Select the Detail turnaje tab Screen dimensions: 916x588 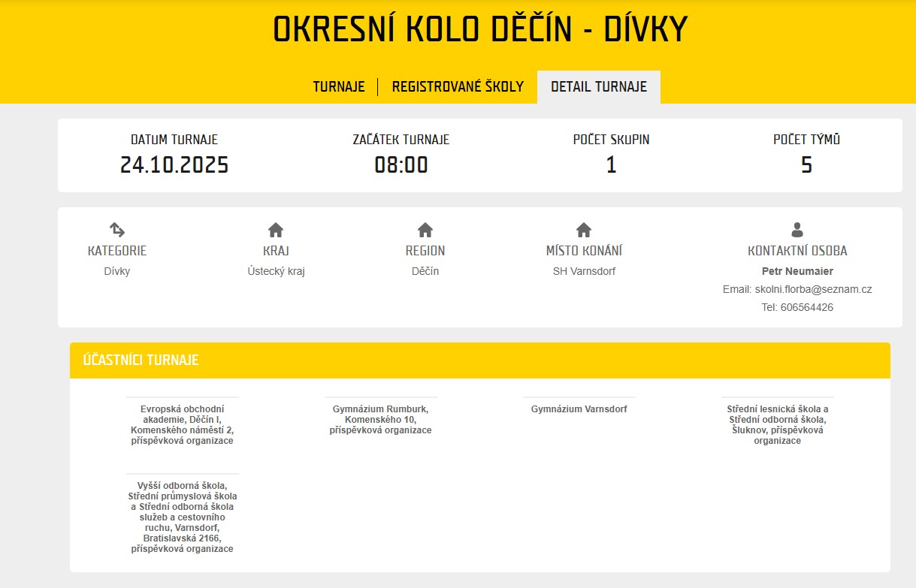tap(598, 87)
